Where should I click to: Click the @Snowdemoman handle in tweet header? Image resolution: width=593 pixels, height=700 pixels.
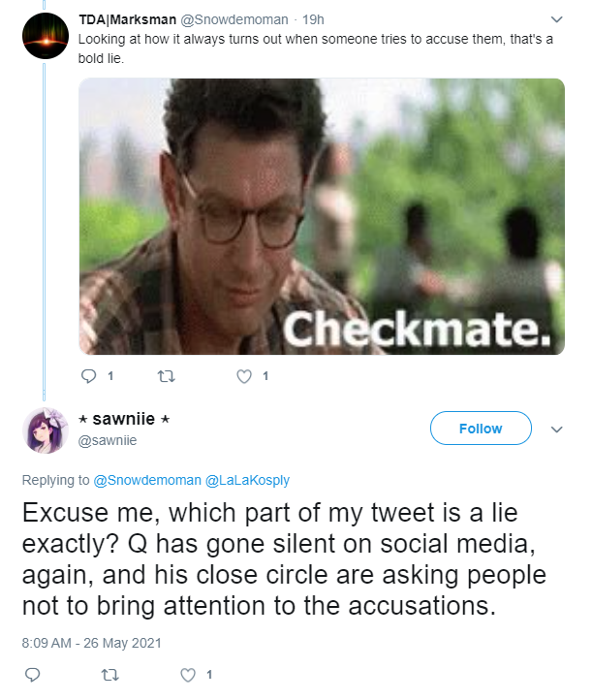click(234, 19)
